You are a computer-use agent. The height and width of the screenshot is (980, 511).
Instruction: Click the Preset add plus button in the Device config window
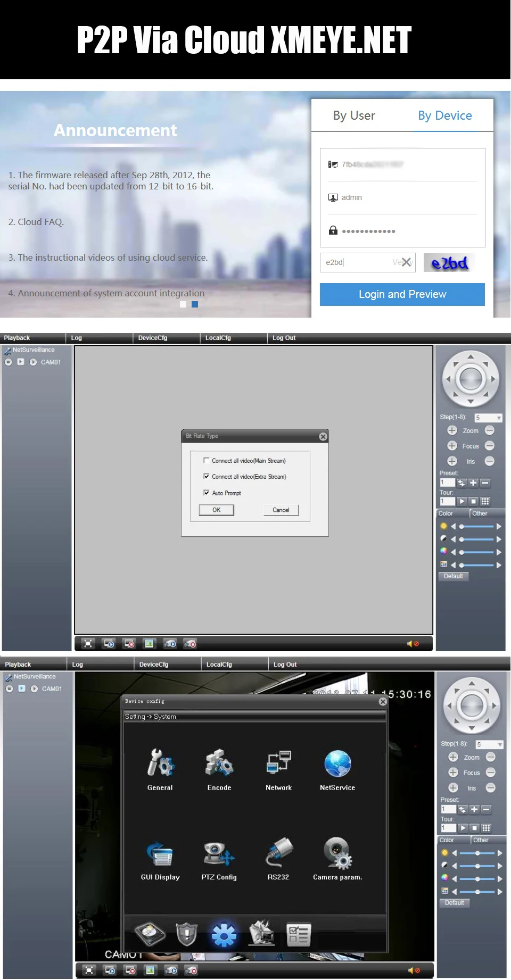474,810
